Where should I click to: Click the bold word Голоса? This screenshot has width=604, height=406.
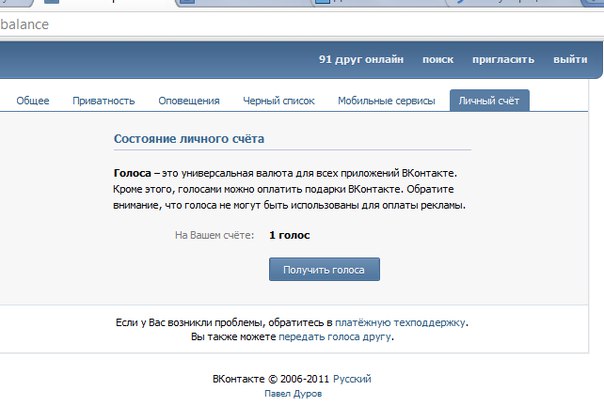pyautogui.click(x=132, y=173)
